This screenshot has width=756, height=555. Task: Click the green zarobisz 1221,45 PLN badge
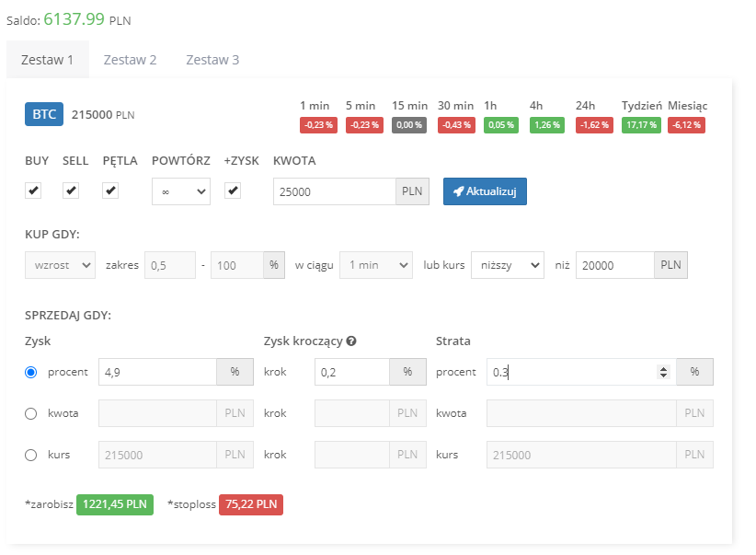point(114,504)
